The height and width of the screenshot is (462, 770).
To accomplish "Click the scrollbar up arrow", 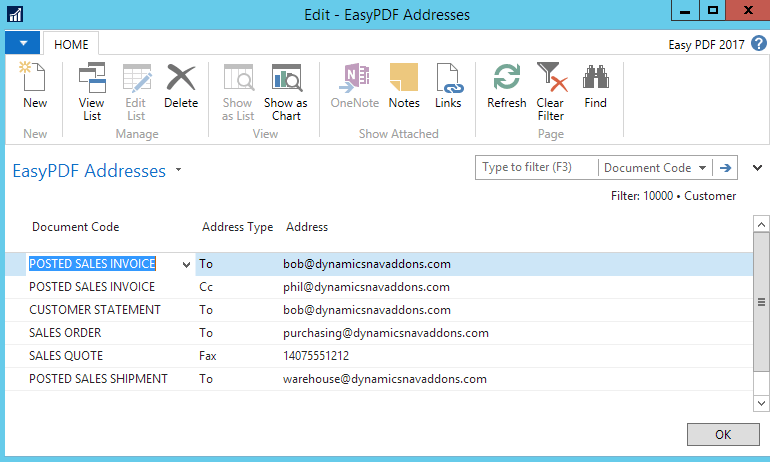I will [x=761, y=224].
